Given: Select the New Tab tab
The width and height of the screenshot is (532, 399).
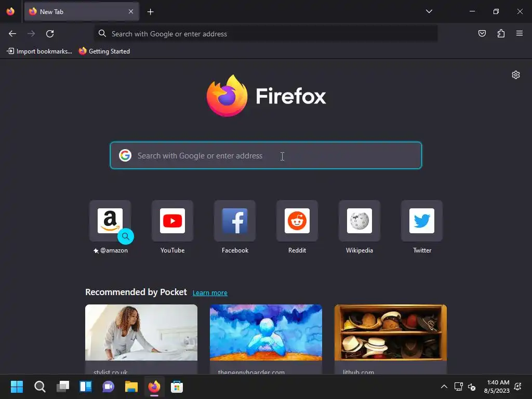Looking at the screenshot, I should click(x=82, y=11).
